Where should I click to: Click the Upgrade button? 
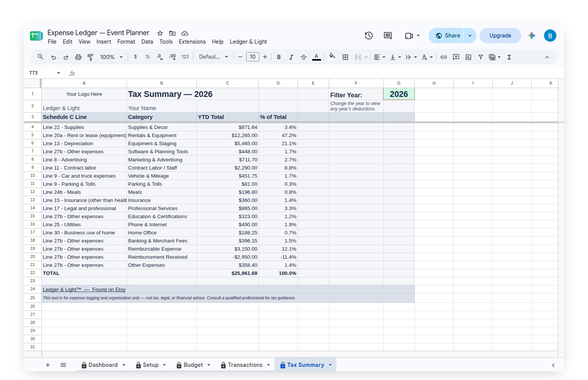pyautogui.click(x=500, y=36)
